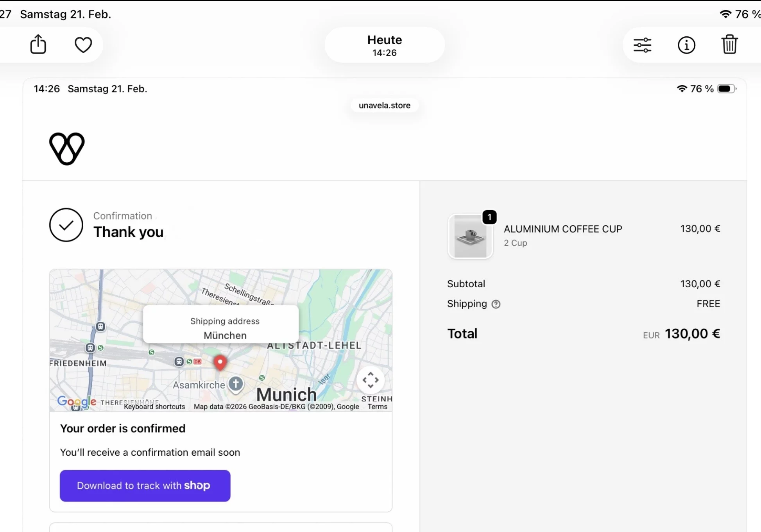Click the map camera move control

(x=370, y=380)
